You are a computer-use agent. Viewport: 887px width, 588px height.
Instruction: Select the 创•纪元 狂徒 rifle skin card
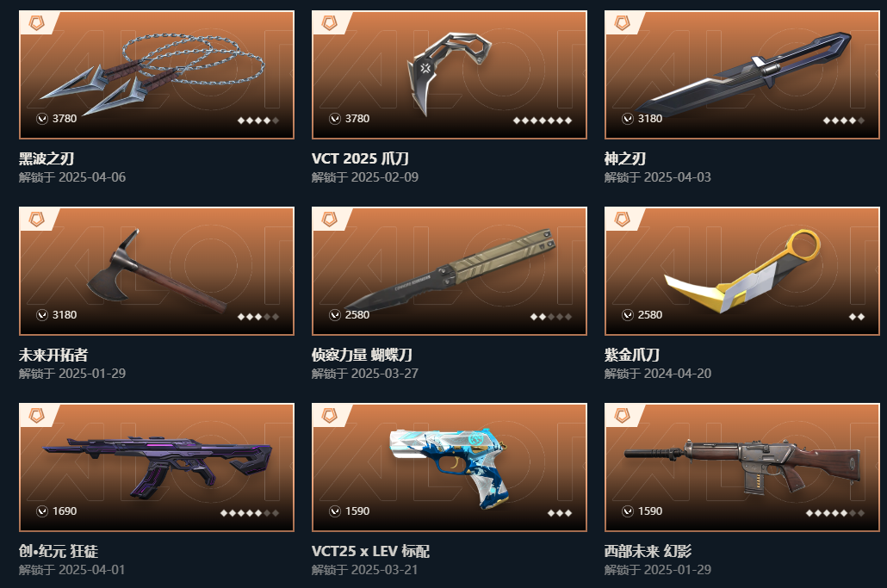coord(157,467)
